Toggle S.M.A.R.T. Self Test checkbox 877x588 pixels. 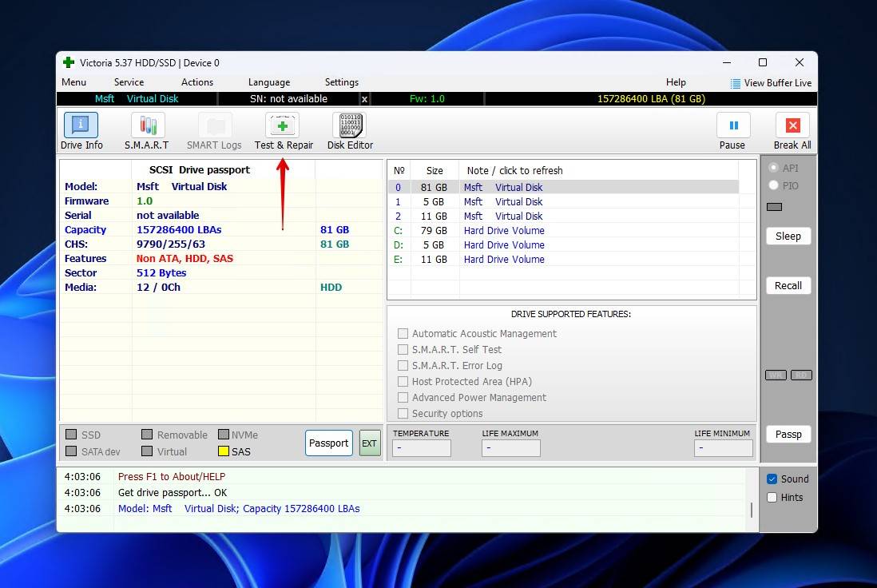click(403, 350)
